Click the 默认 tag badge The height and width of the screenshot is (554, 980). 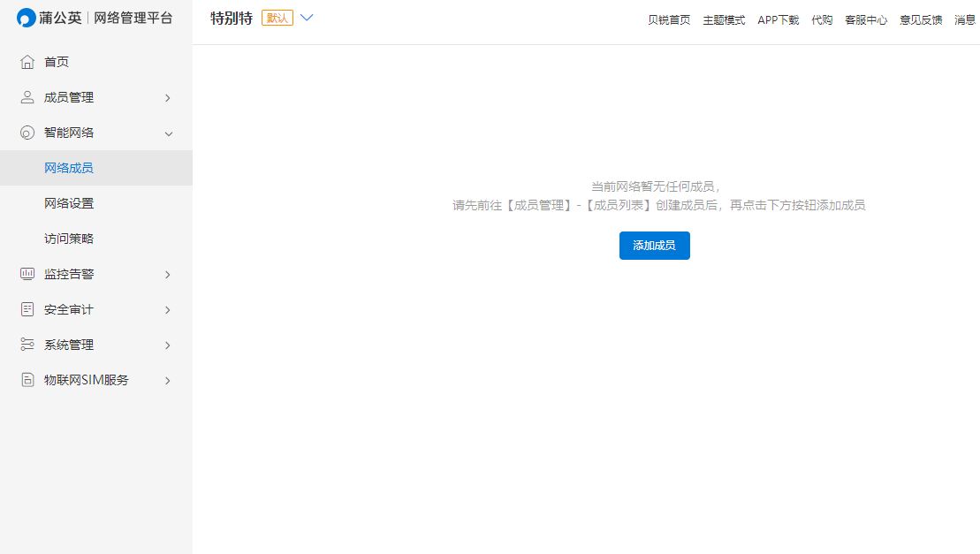[x=277, y=19]
